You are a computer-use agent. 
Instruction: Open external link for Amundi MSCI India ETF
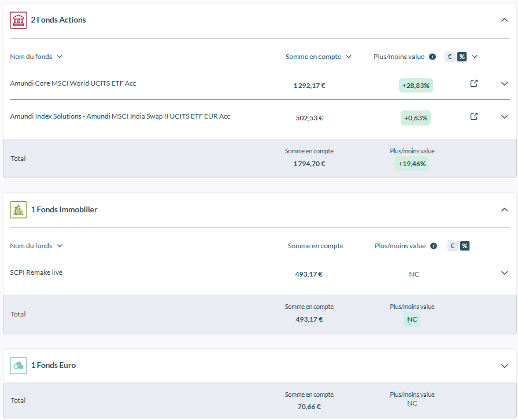pyautogui.click(x=473, y=116)
